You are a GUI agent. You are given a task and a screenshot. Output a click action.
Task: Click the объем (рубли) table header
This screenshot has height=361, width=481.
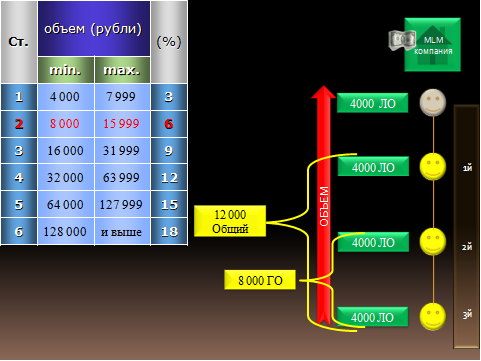94,29
